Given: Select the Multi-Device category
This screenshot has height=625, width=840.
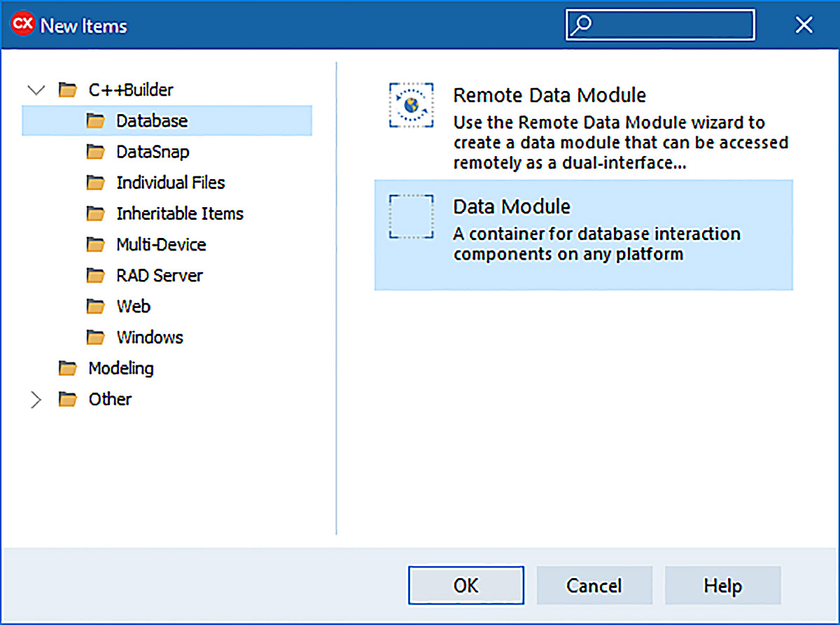Looking at the screenshot, I should click(161, 244).
